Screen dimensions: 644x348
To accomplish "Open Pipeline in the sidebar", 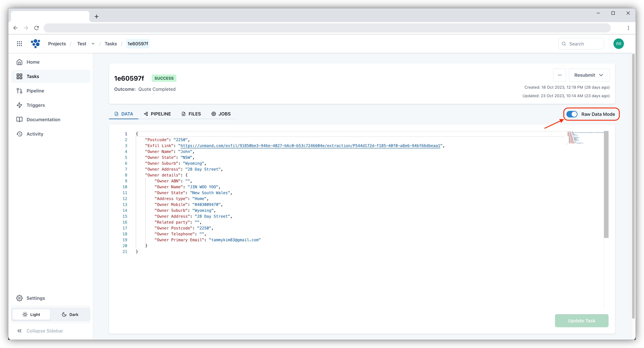I will click(35, 91).
